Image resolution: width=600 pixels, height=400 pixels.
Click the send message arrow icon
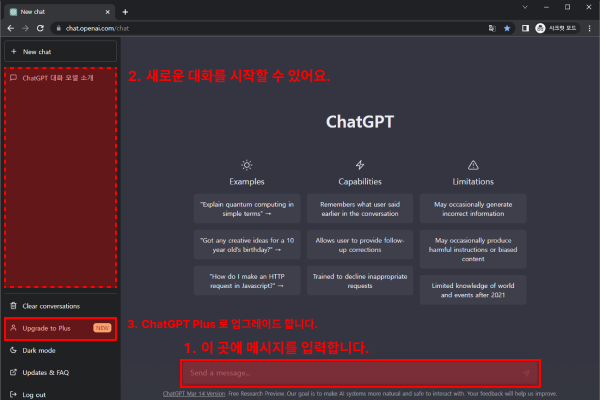(526, 373)
